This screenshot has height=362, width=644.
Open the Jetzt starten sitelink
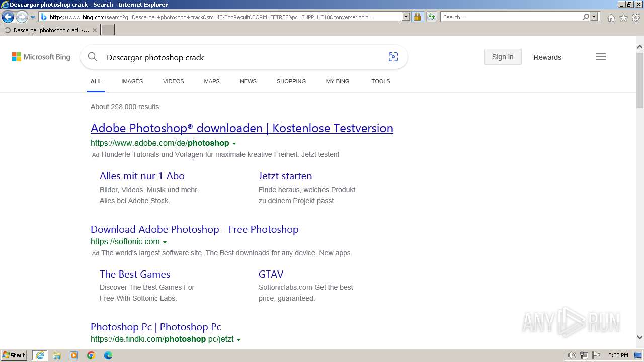[x=285, y=176]
